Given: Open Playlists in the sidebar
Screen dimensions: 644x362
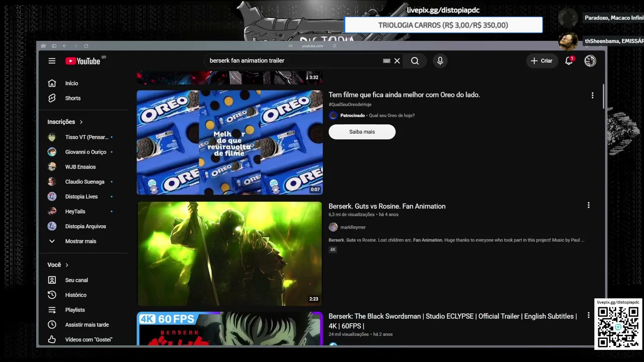Looking at the screenshot, I should coord(75,310).
